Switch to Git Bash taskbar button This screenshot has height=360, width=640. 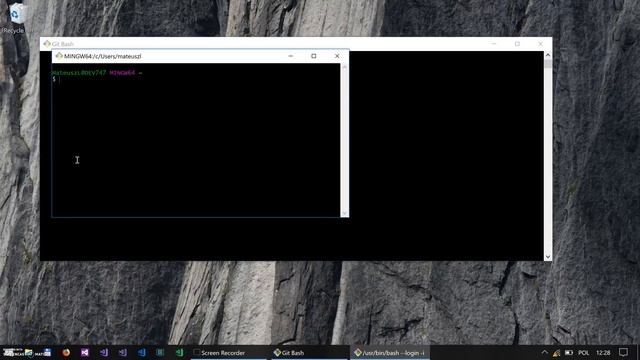tap(310, 353)
